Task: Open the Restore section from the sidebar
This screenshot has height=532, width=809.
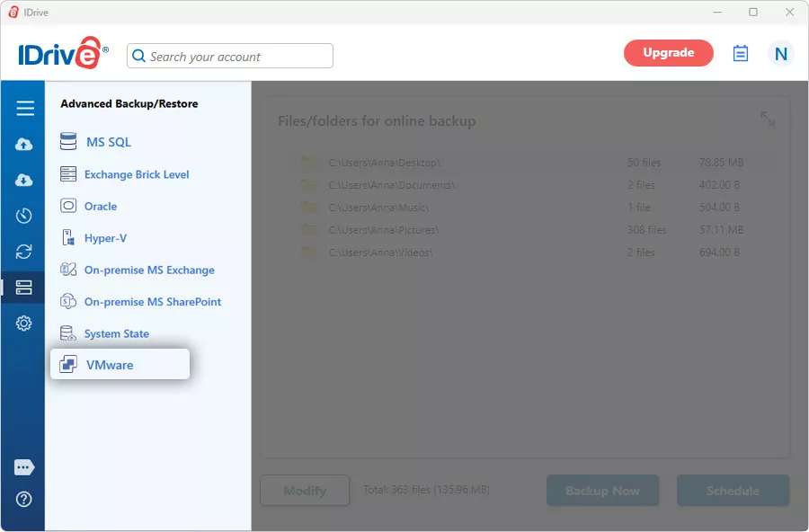Action: tap(23, 179)
